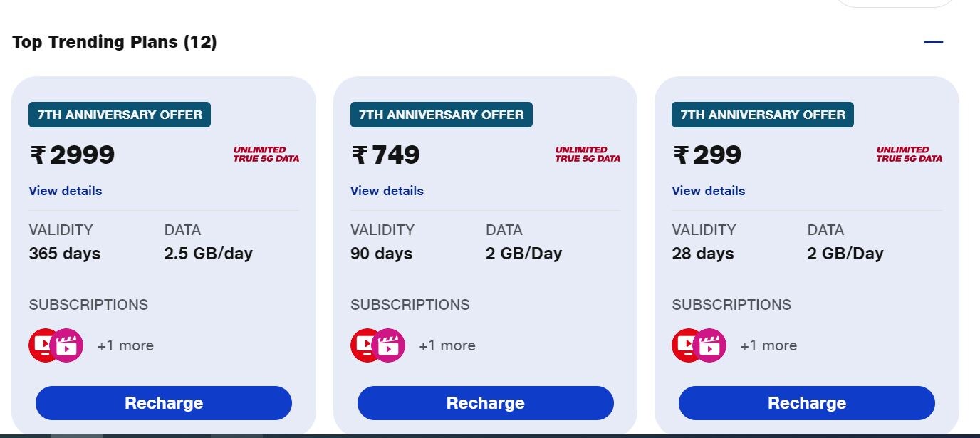Click 7th Anniversary Offer badge on ₹749 plan

click(442, 115)
